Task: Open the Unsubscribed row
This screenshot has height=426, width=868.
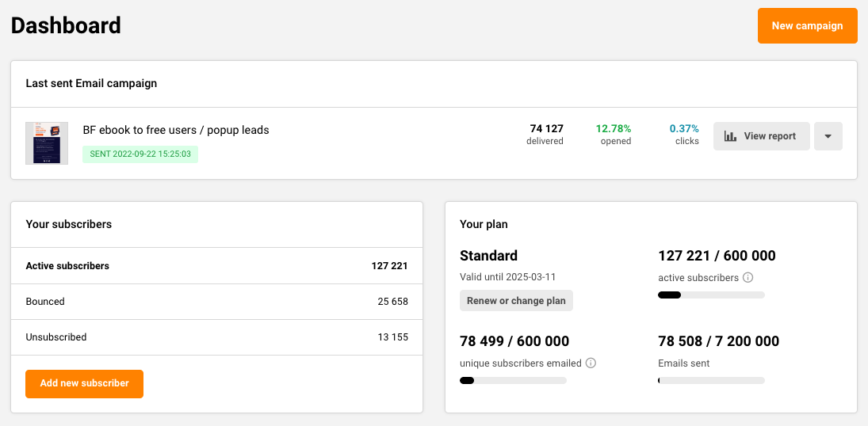Action: point(216,337)
